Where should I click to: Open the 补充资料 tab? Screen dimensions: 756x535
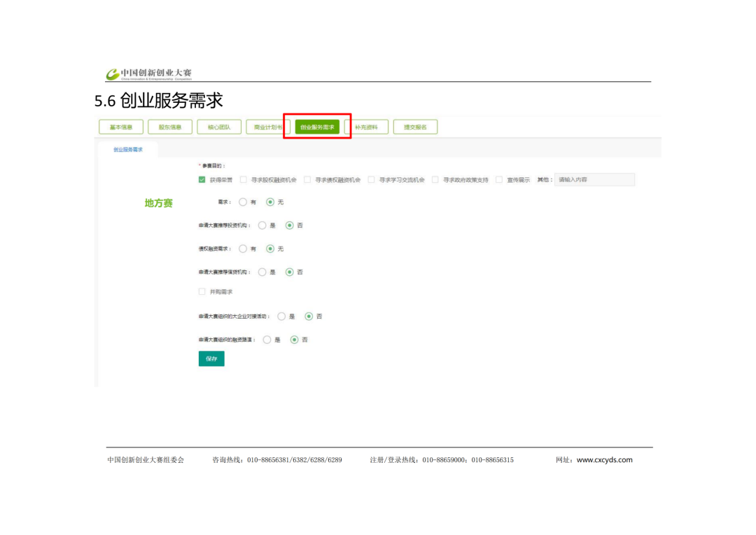tap(366, 127)
